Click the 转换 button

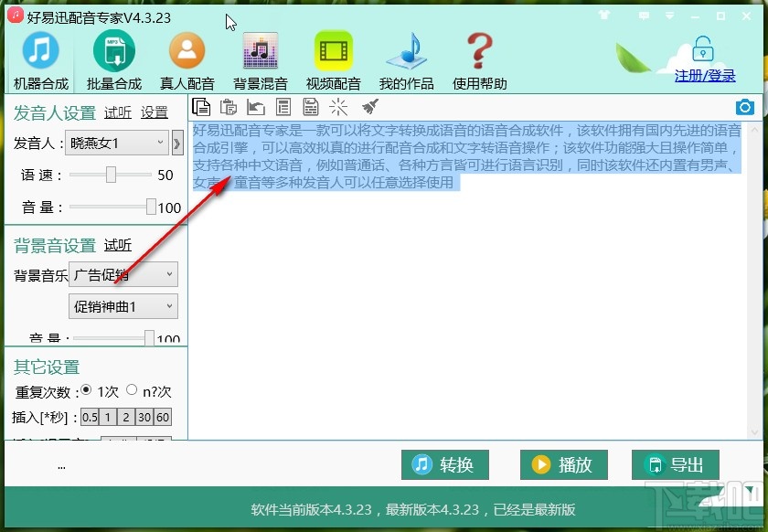pos(445,464)
